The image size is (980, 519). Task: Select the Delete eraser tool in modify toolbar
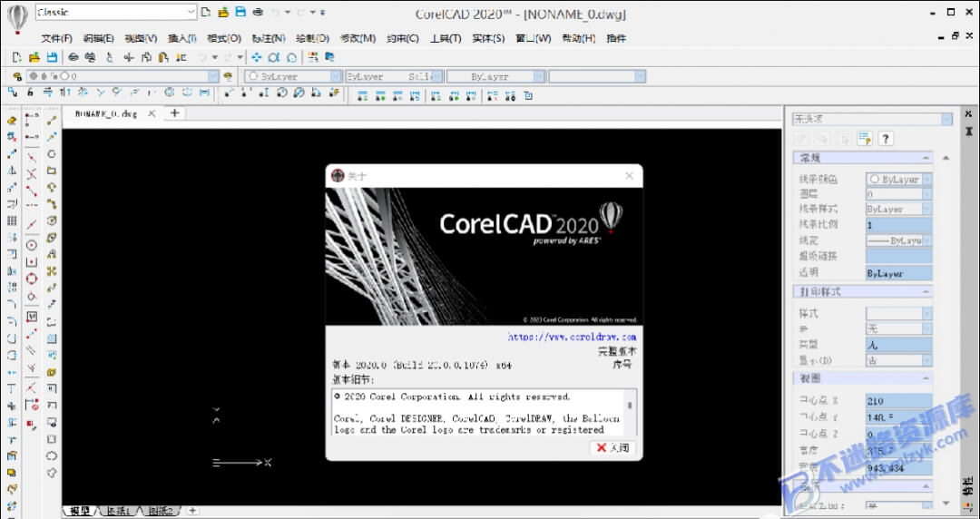click(x=12, y=120)
